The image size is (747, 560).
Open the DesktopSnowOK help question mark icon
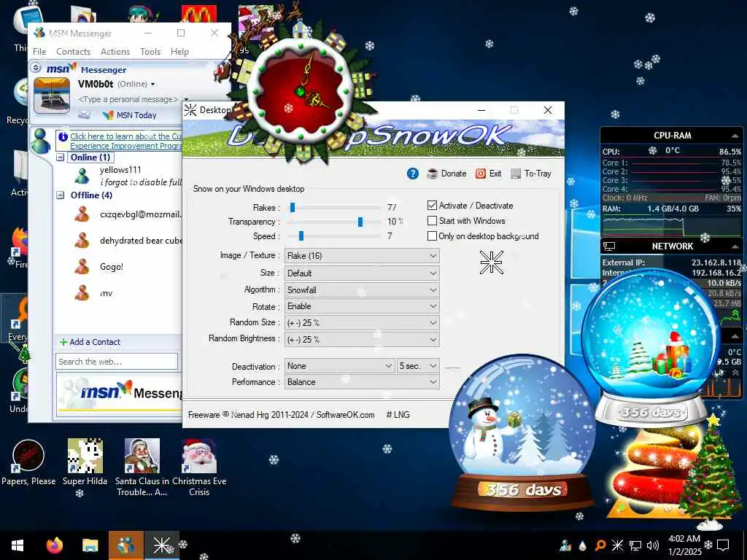413,174
